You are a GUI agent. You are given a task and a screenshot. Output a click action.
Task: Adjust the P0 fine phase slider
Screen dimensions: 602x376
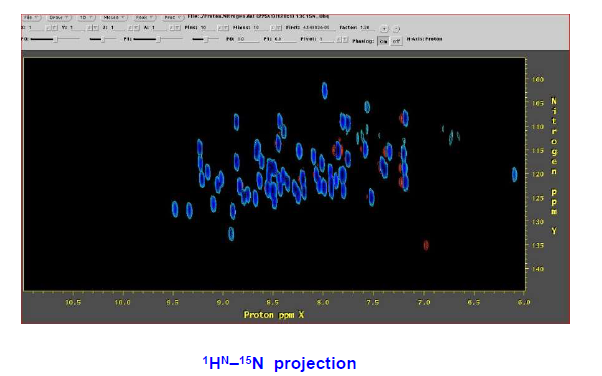click(102, 39)
